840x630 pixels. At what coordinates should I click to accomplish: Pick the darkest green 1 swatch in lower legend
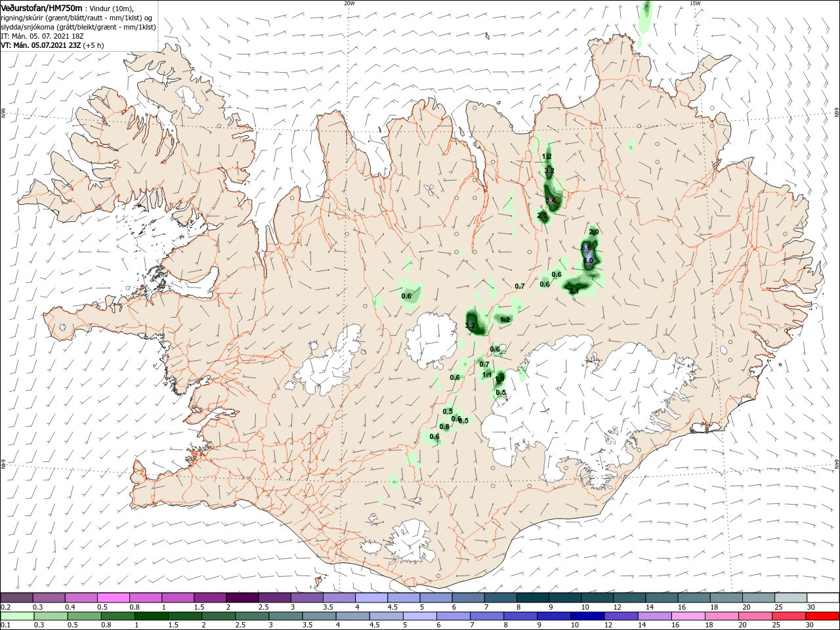[151, 616]
